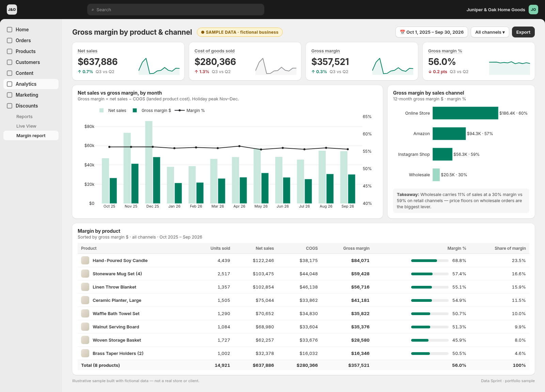Click the Export button
This screenshot has width=545, height=392.
(523, 32)
